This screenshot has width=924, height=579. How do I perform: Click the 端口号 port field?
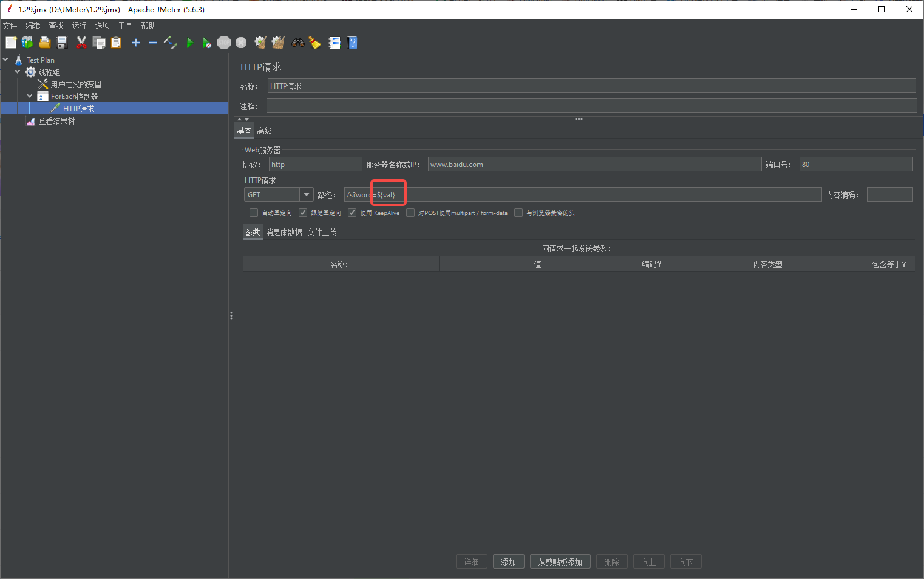(856, 164)
